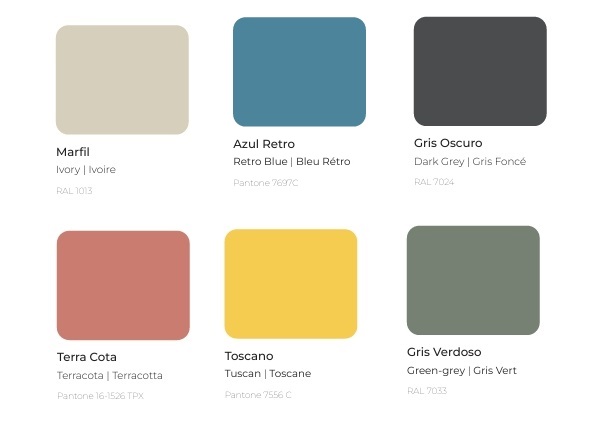Image resolution: width=608 pixels, height=436 pixels.
Task: Click the Terra Cota title text
Action: pos(87,357)
